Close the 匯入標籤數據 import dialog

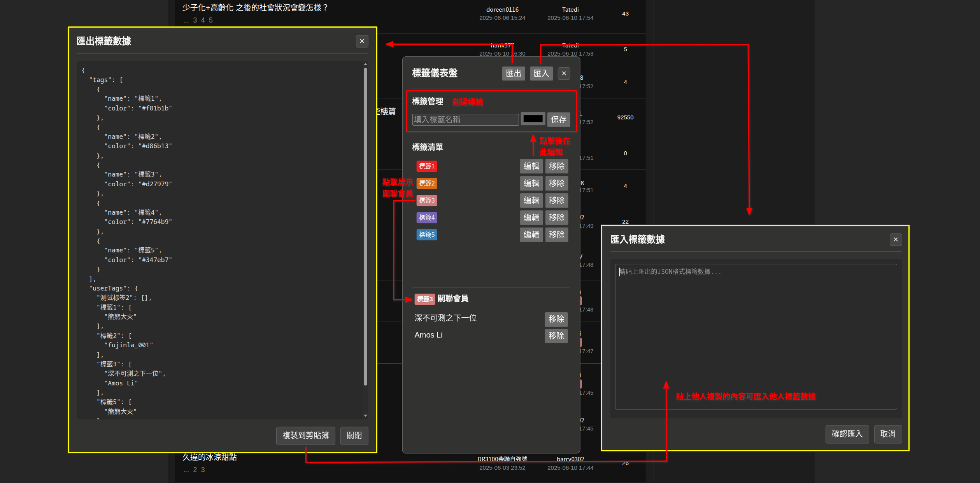click(x=896, y=240)
